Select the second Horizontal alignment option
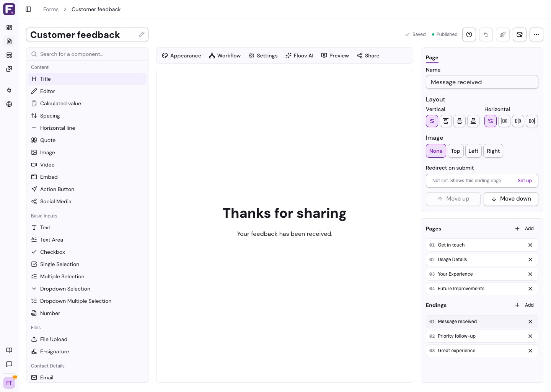This screenshot has height=392, width=551. coord(504,121)
